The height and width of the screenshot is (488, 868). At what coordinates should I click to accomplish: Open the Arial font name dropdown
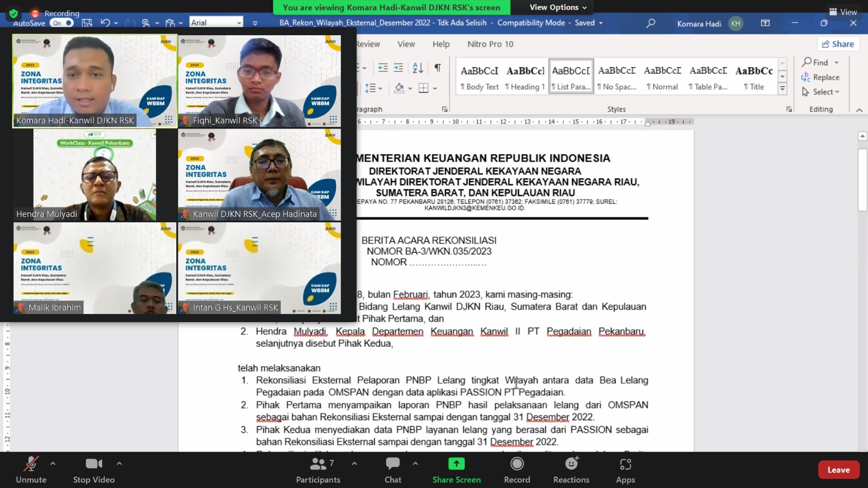239,23
